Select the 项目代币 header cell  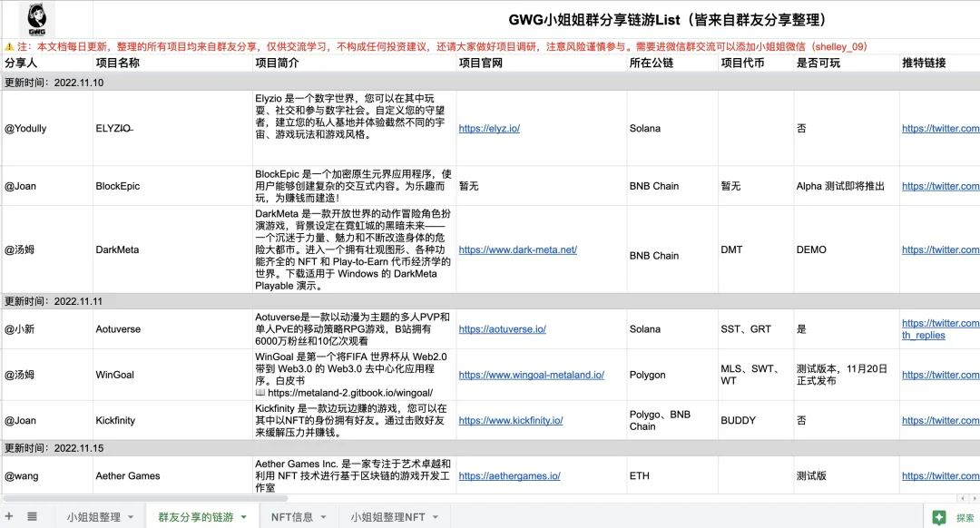(756, 64)
